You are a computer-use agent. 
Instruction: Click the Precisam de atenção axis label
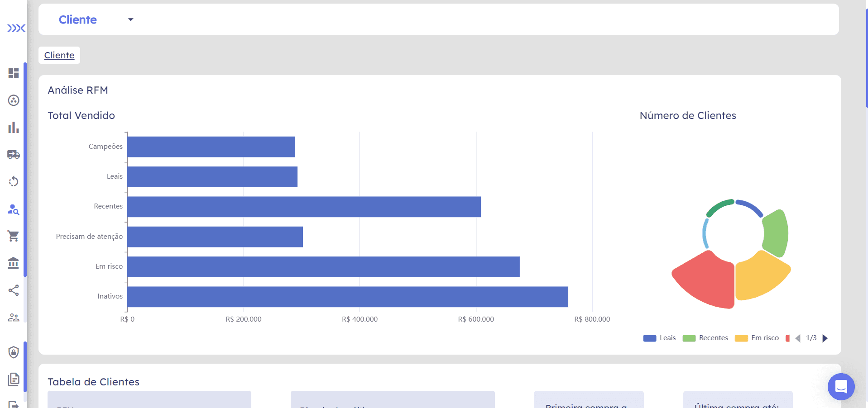(89, 237)
